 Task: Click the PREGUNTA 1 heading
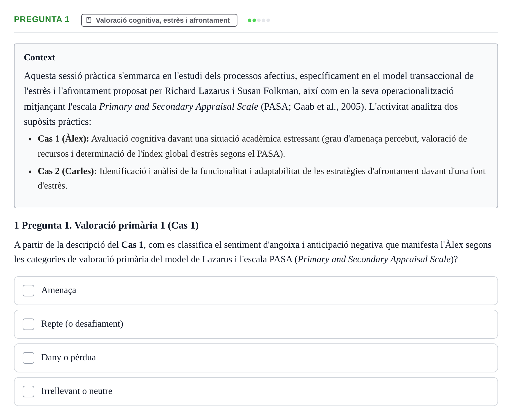click(42, 19)
